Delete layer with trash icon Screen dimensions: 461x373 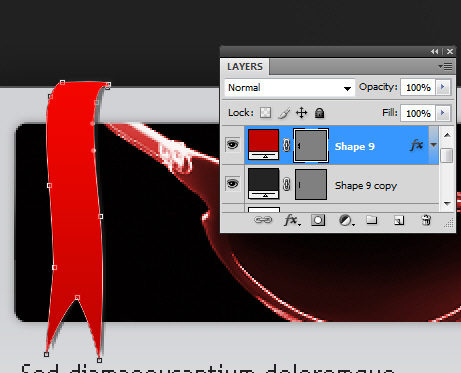click(x=426, y=220)
